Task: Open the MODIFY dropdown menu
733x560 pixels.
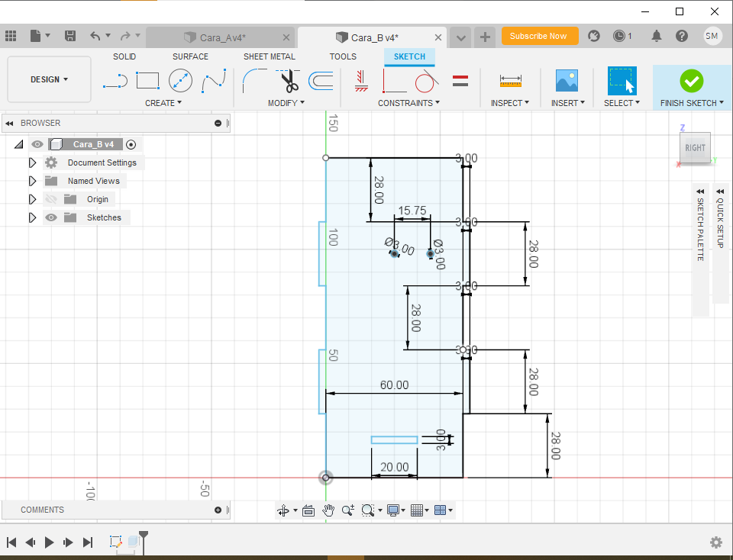Action: coord(286,103)
